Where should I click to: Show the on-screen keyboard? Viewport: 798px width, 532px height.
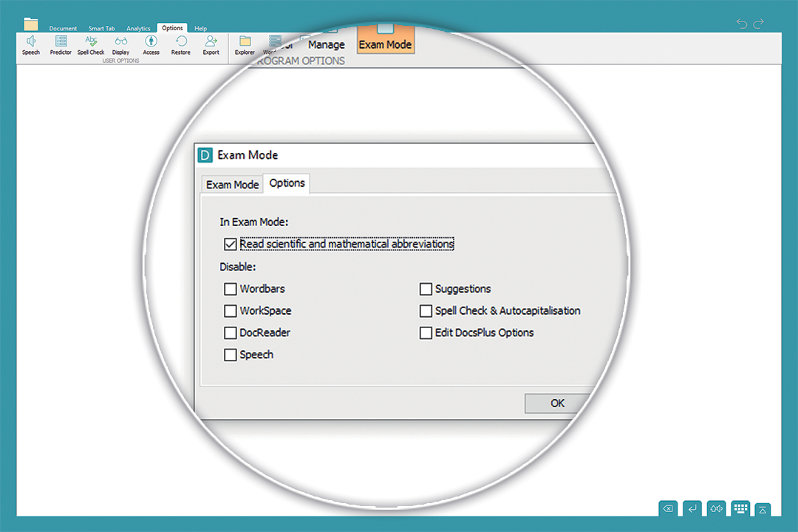[x=740, y=508]
